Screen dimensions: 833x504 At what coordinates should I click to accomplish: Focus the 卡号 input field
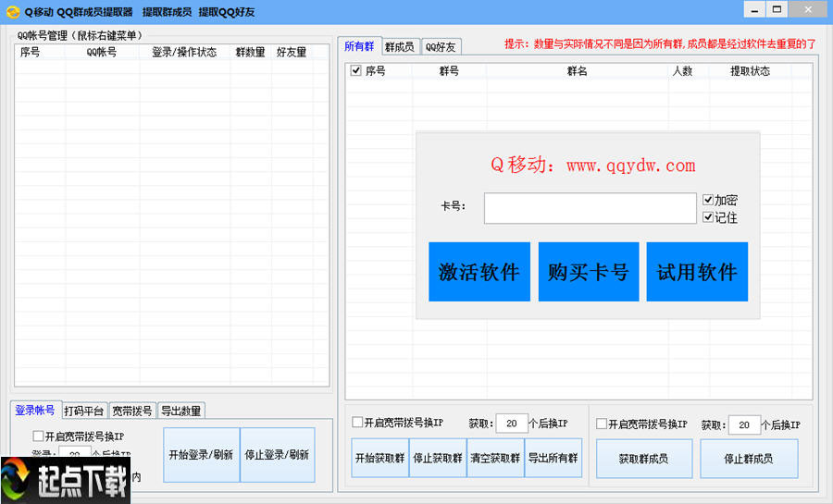[x=590, y=208]
